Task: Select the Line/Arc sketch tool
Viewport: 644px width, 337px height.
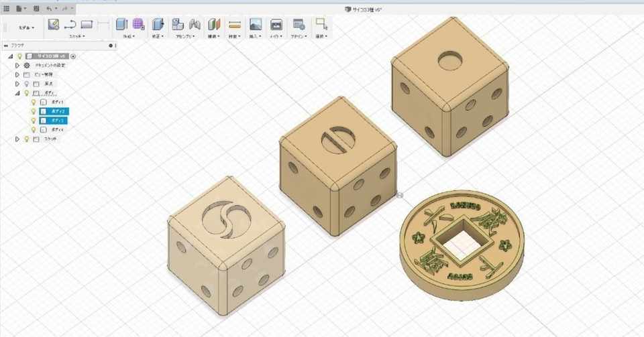Action: point(70,25)
